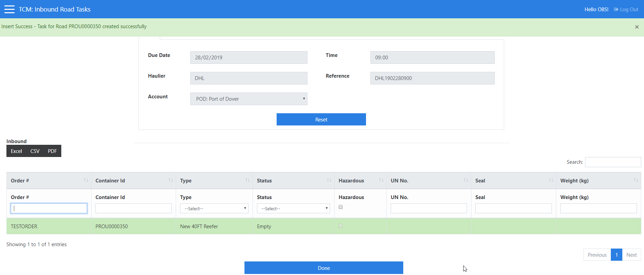Image resolution: width=644 pixels, height=275 pixels.
Task: Sort table by Weight (kg) column
Action: (598, 181)
